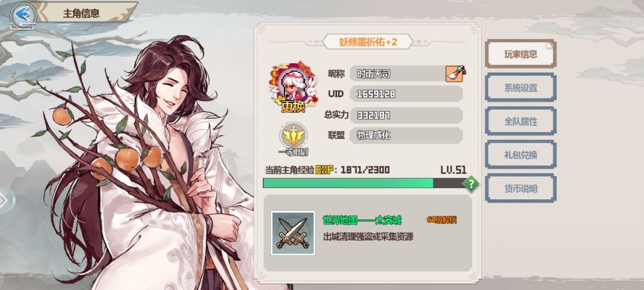The image size is (644, 290).
Task: Open the 礼包兑换 tab
Action: (521, 155)
